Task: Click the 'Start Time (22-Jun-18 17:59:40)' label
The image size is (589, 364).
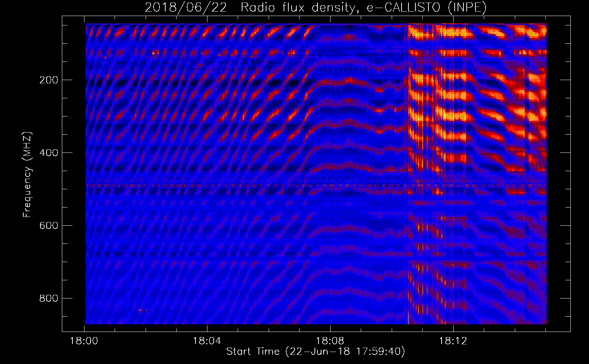Action: (316, 352)
